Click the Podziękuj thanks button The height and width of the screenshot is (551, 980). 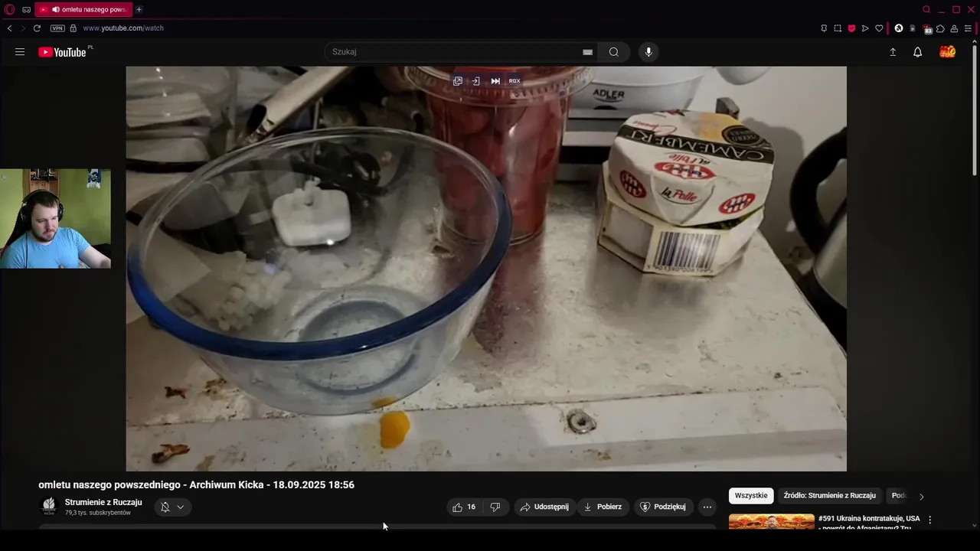click(x=663, y=507)
